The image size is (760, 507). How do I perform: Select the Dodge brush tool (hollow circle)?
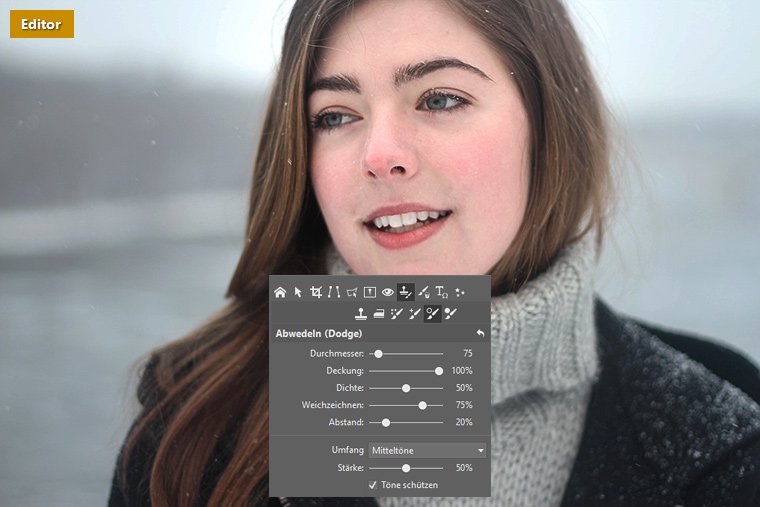[x=432, y=314]
